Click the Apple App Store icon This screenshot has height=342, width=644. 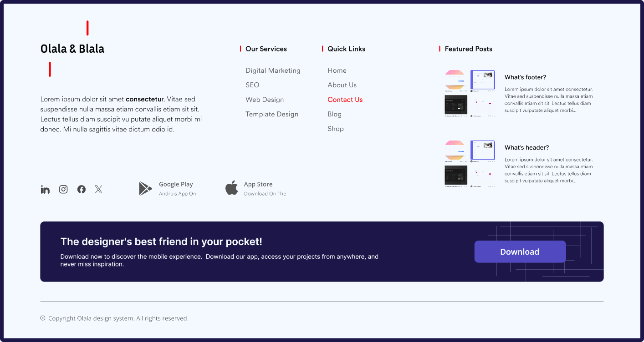coord(232,188)
